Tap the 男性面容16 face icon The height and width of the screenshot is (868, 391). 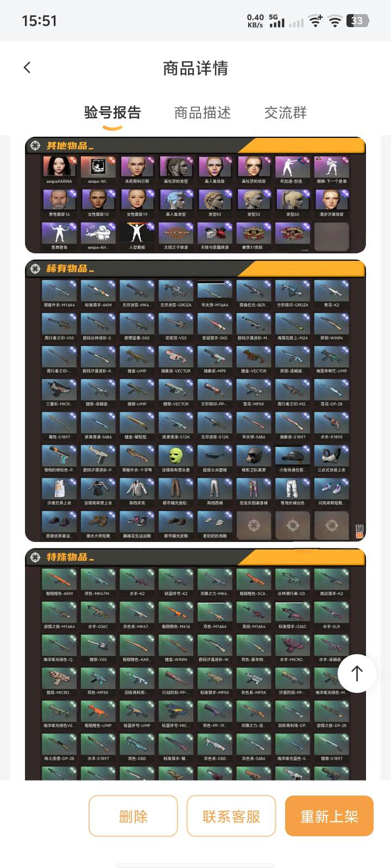click(59, 200)
